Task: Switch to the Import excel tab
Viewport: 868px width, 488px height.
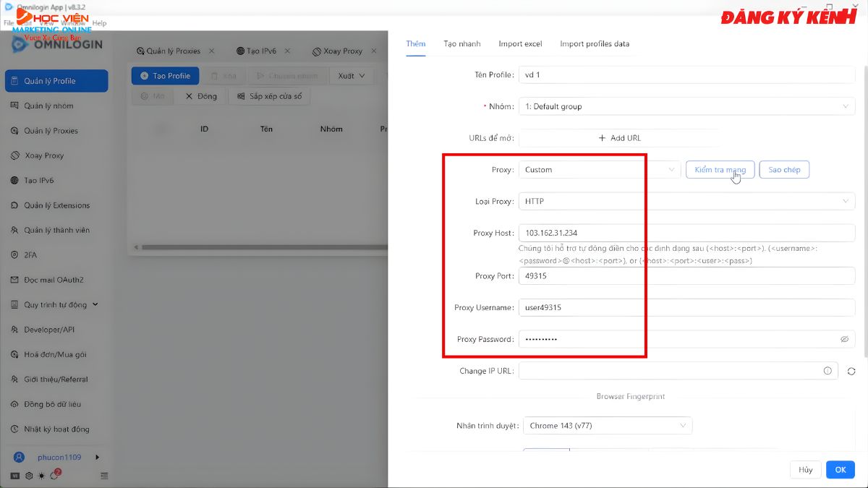Action: pyautogui.click(x=520, y=44)
